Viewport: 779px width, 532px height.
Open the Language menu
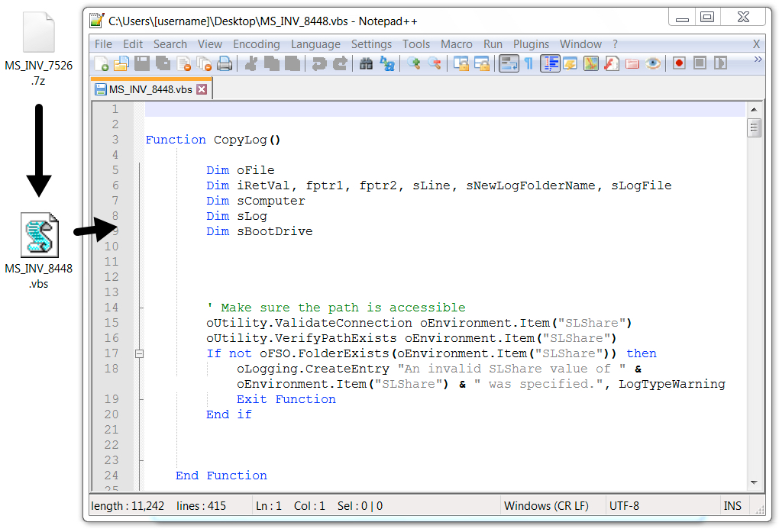(x=315, y=44)
